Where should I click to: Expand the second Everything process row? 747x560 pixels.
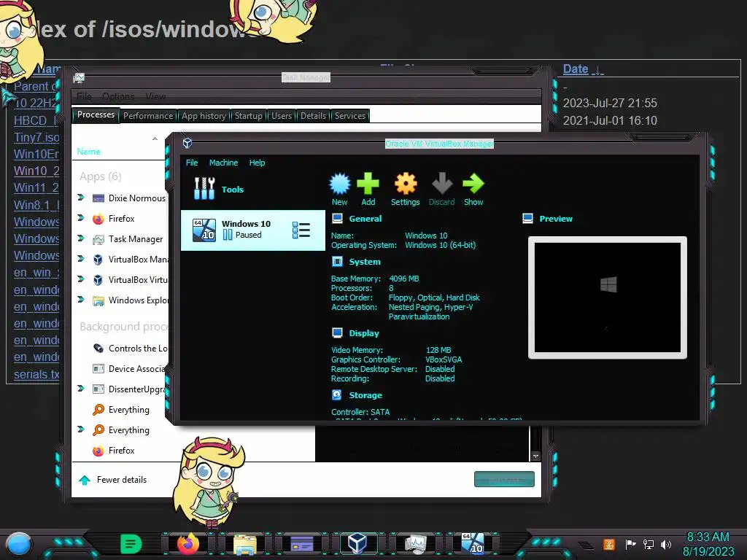(80, 429)
